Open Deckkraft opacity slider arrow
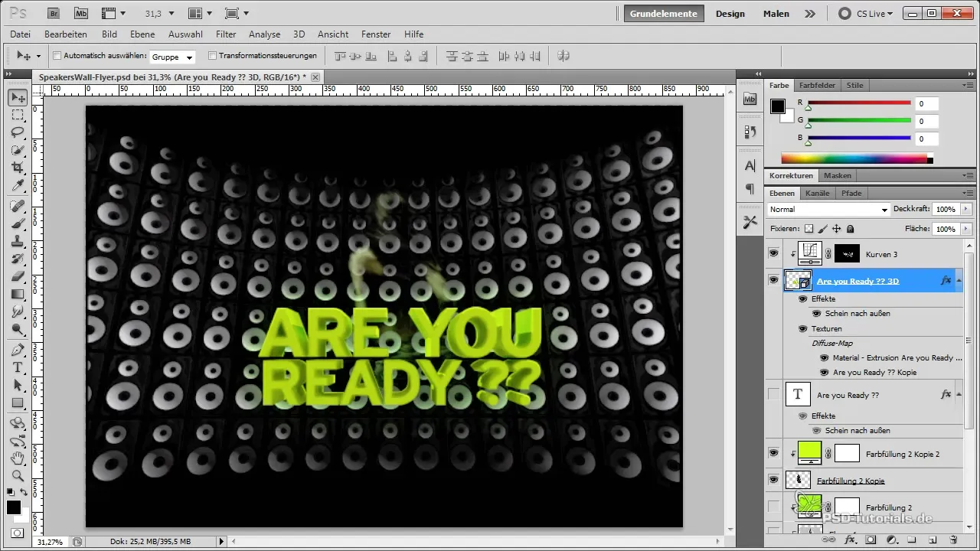 point(966,209)
